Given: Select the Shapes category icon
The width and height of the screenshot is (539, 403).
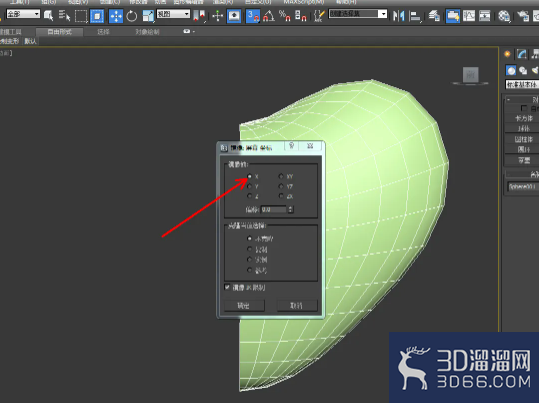Looking at the screenshot, I should (524, 70).
